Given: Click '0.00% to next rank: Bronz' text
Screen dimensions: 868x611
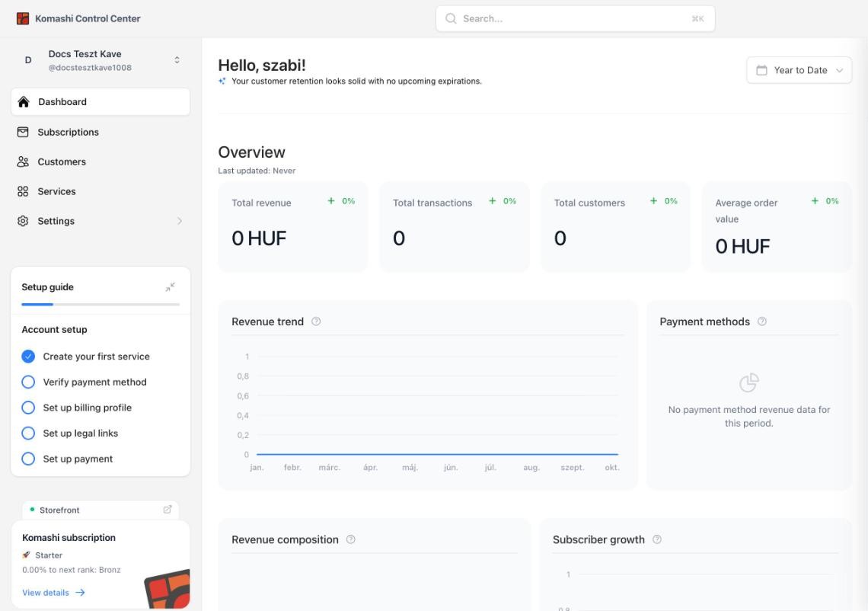Looking at the screenshot, I should pos(72,569).
